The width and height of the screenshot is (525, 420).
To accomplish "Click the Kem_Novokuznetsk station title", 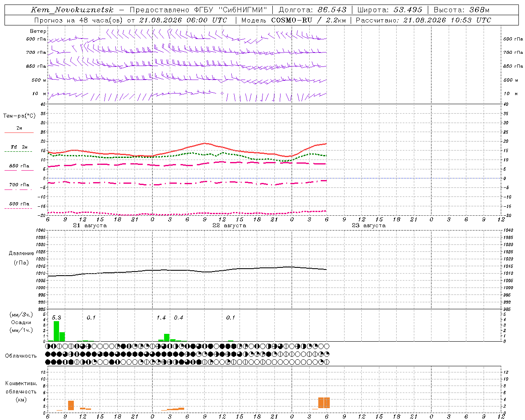I will pyautogui.click(x=72, y=10).
